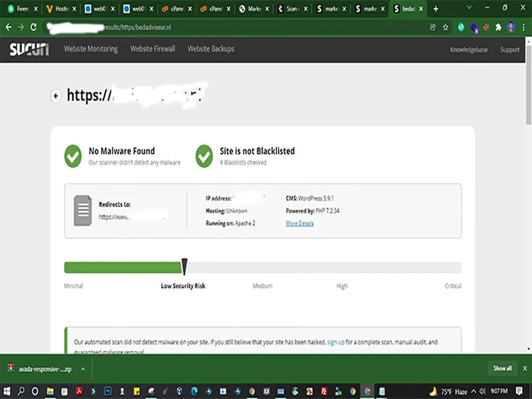Click the Low Security Risk label
Viewport: 532px width, 399px height.
(183, 286)
